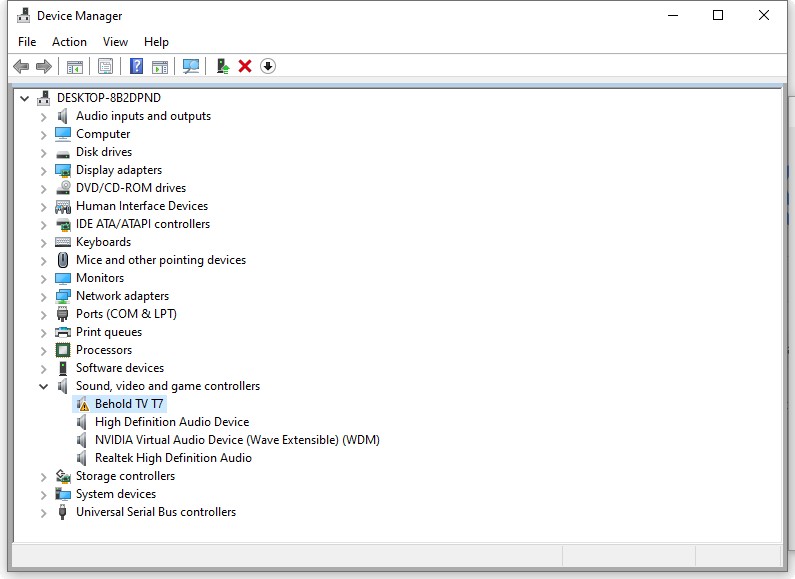Click Show/Hide Console Tree toolbar icon
Viewport: 795px width, 579px height.
(74, 66)
